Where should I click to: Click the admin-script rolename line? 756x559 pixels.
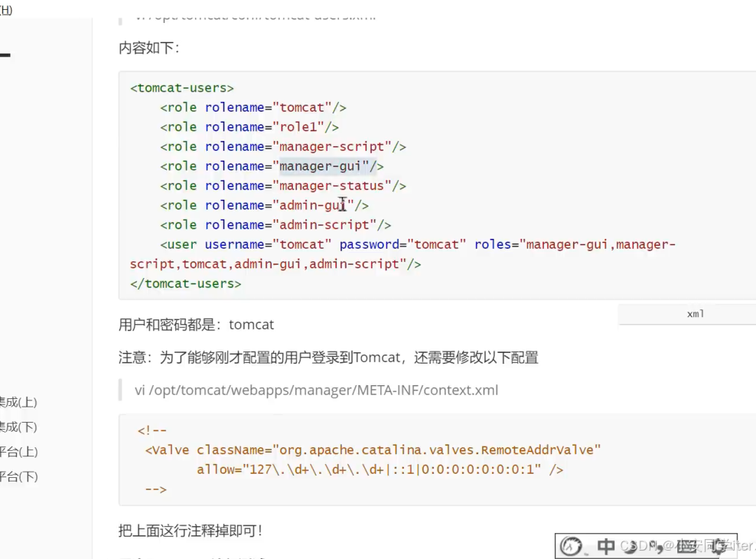(x=275, y=225)
